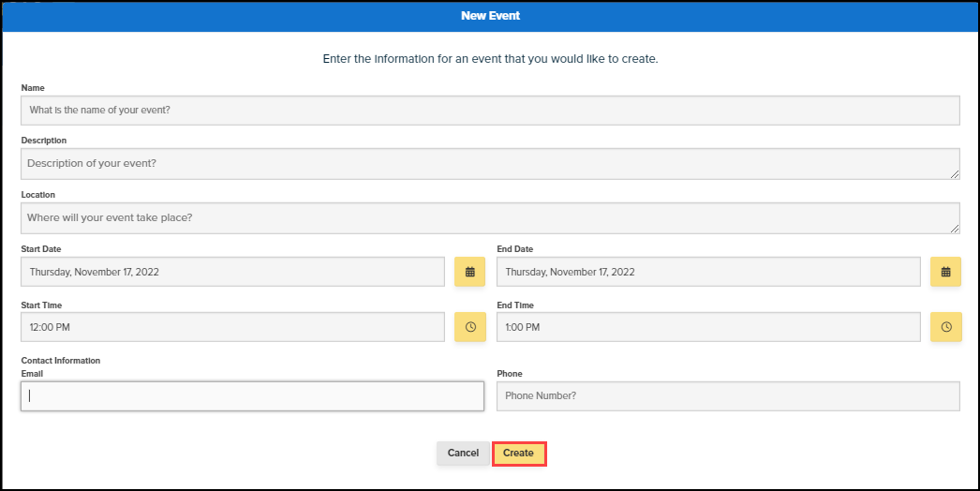Focus the Phone number input field

pos(728,396)
